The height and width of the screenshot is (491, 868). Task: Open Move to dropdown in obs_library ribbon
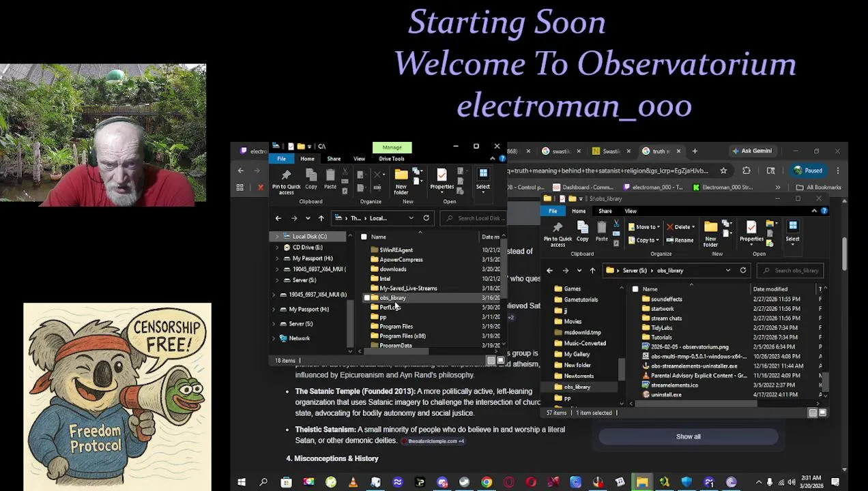(x=644, y=227)
